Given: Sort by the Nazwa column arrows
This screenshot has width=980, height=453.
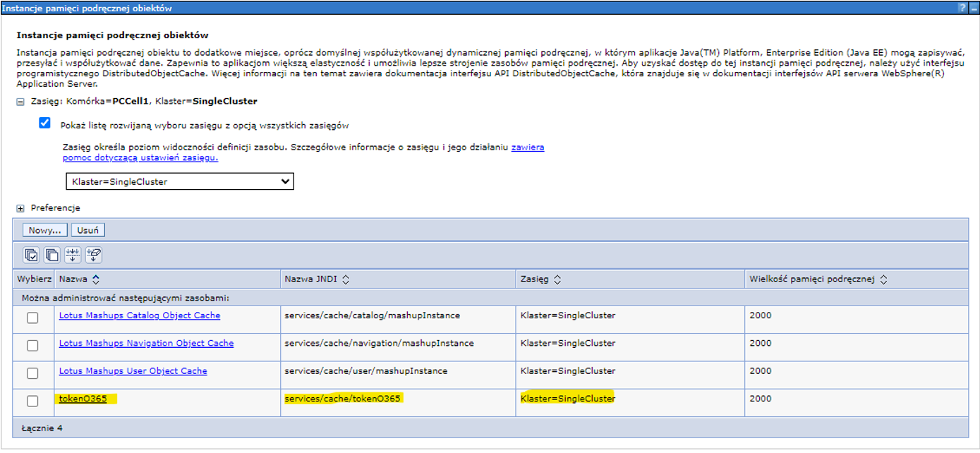Looking at the screenshot, I should 96,279.
